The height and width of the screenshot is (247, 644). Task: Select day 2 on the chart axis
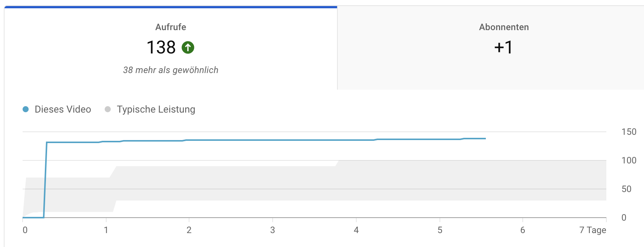coord(189,230)
